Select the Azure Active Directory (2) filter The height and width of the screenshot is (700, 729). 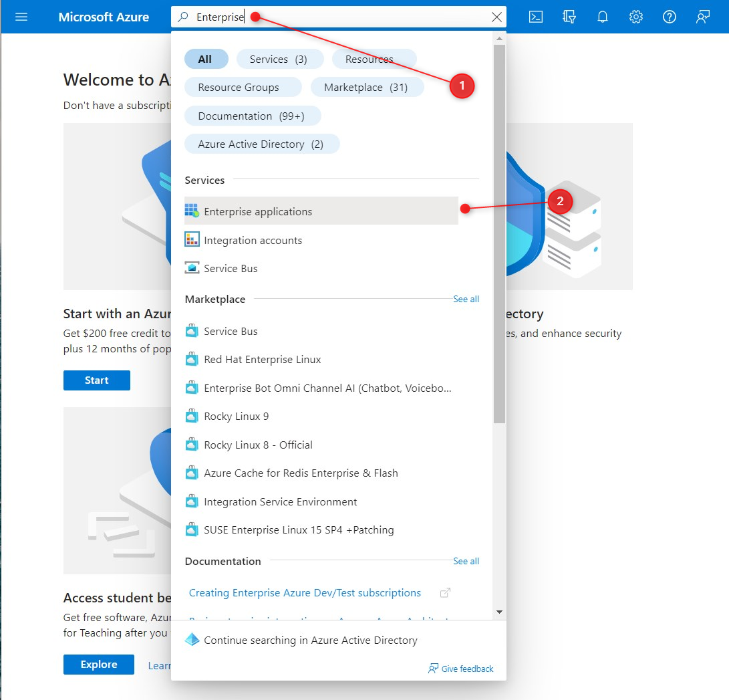(x=261, y=144)
